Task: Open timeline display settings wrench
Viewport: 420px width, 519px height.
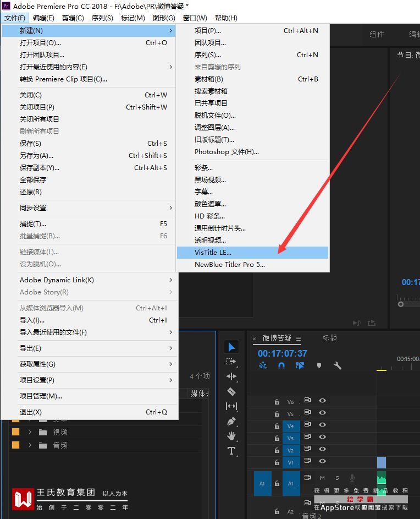Action: coord(338,365)
